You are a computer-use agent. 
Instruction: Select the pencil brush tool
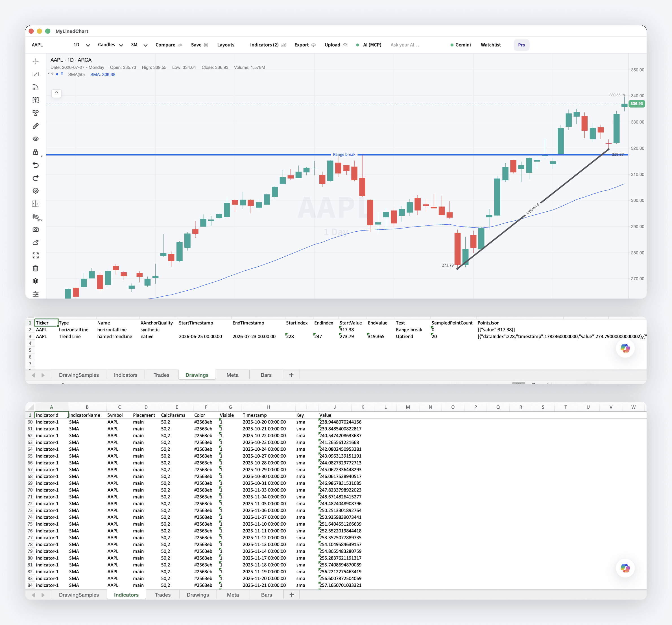click(36, 126)
